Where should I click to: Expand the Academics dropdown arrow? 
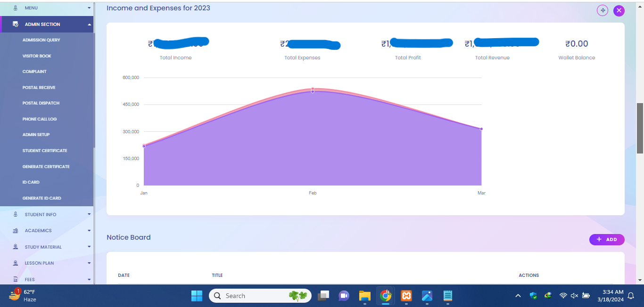point(89,231)
